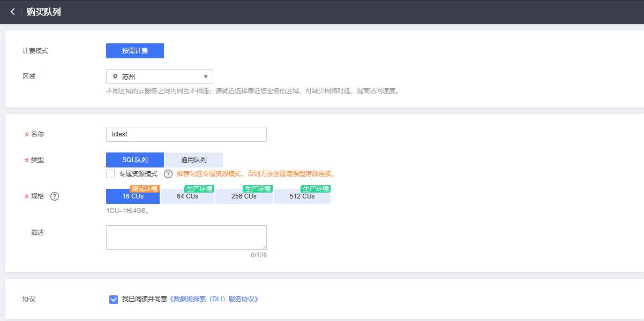
Task: Click the 购买队列 page title
Action: coord(44,12)
